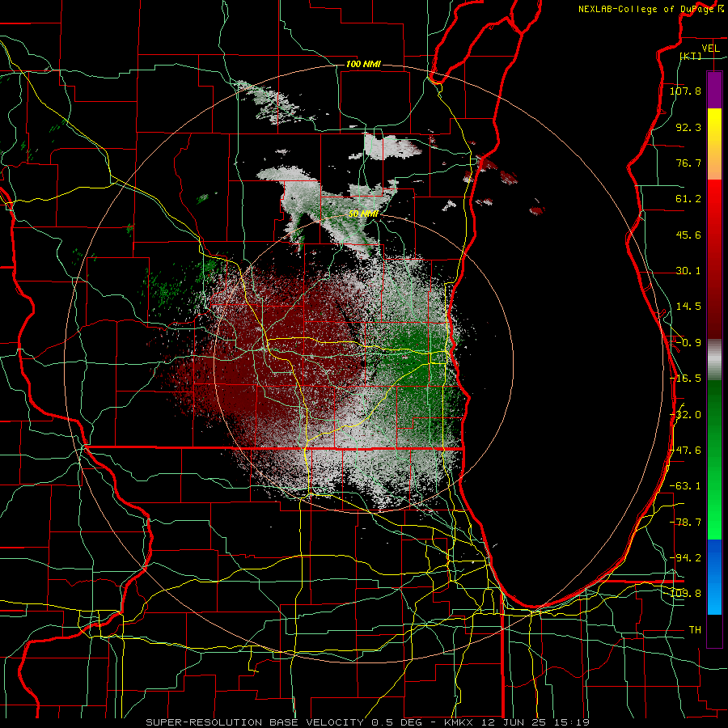Click the 100 NMI range ring label
This screenshot has width=728, height=728.
[363, 64]
